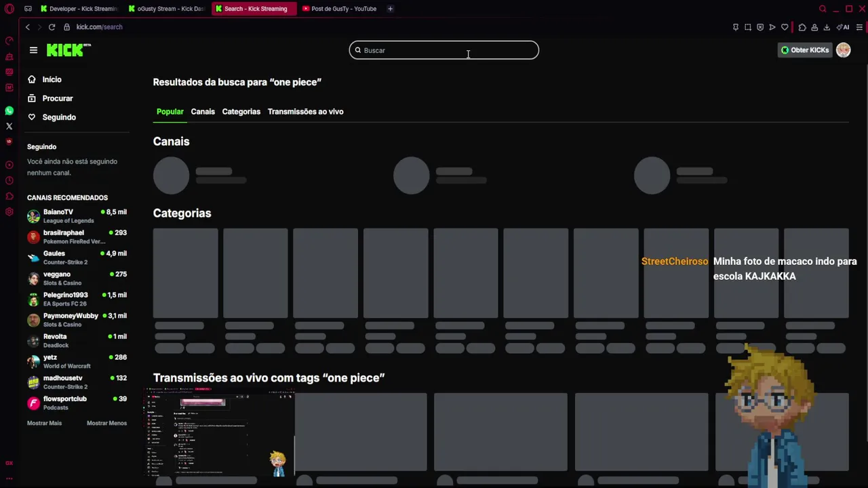Image resolution: width=868 pixels, height=488 pixels.
Task: Click the padlock site security icon
Action: click(x=66, y=27)
